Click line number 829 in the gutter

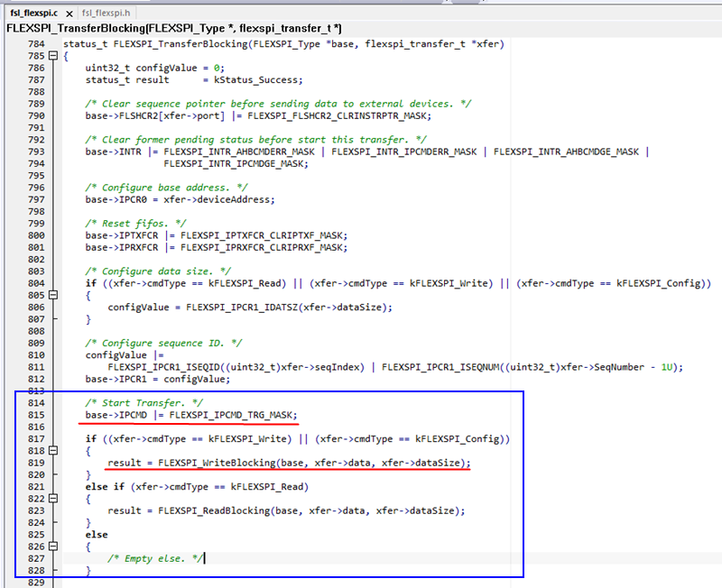click(x=36, y=582)
